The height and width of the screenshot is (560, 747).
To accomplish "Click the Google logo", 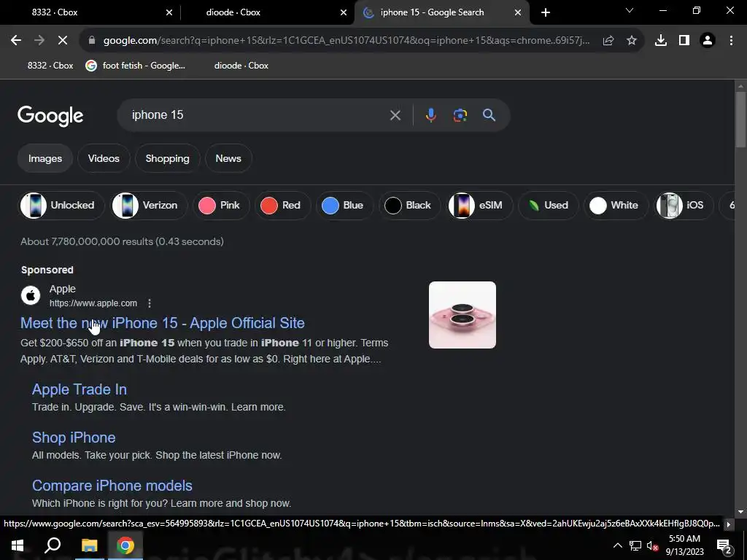I will [50, 116].
